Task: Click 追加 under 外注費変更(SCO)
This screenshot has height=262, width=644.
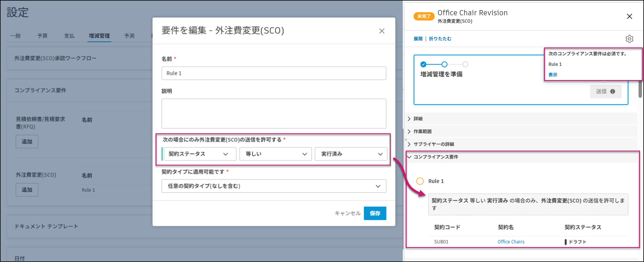Action: tap(27, 189)
